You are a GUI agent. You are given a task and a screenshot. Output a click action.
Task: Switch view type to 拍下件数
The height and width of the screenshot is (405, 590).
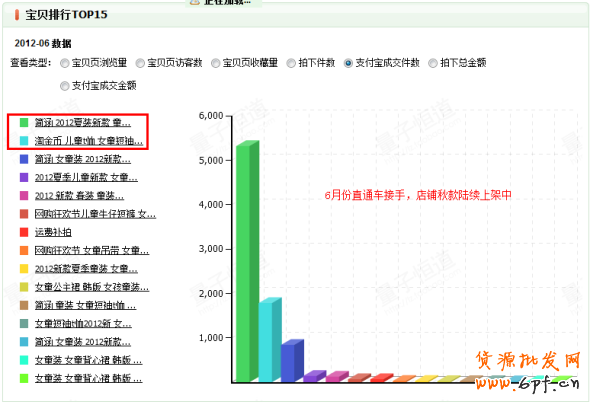[x=291, y=63]
